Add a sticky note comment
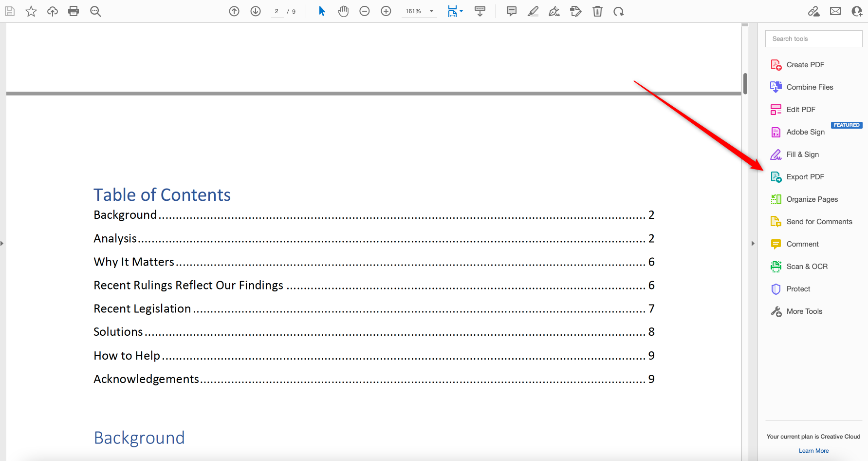Viewport: 868px width, 461px height. click(511, 11)
